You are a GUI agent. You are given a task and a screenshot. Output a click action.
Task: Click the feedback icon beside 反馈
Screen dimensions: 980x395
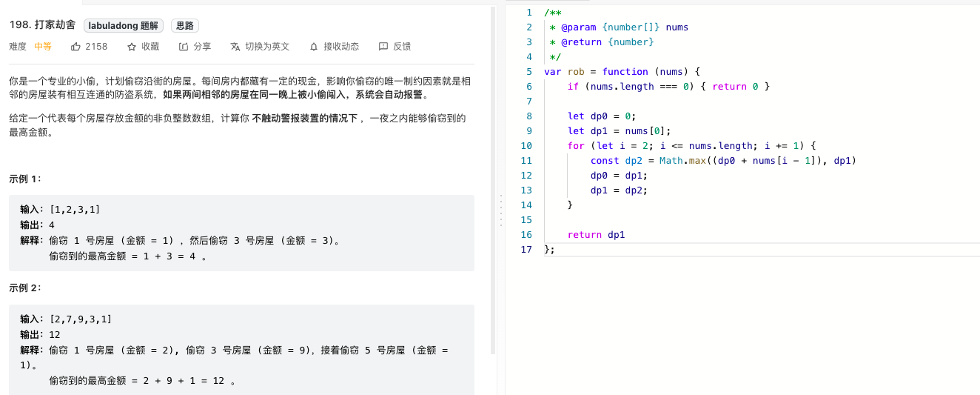(x=383, y=47)
